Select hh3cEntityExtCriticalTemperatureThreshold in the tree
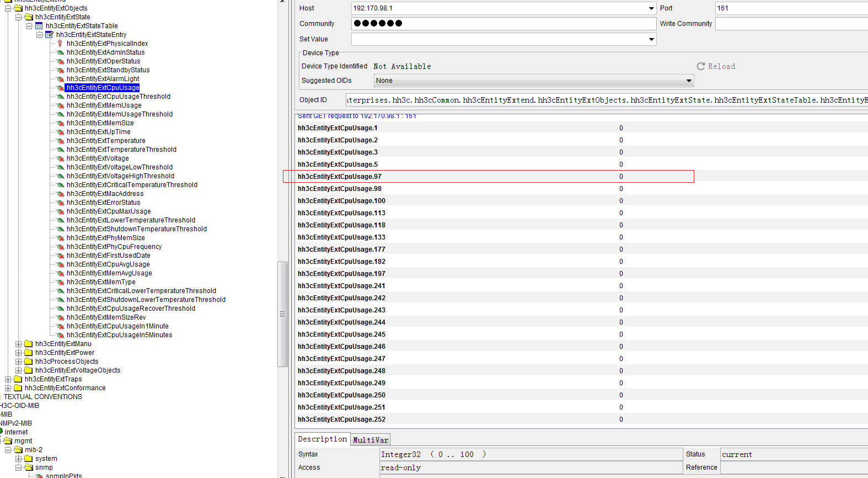The image size is (868, 478). (132, 185)
